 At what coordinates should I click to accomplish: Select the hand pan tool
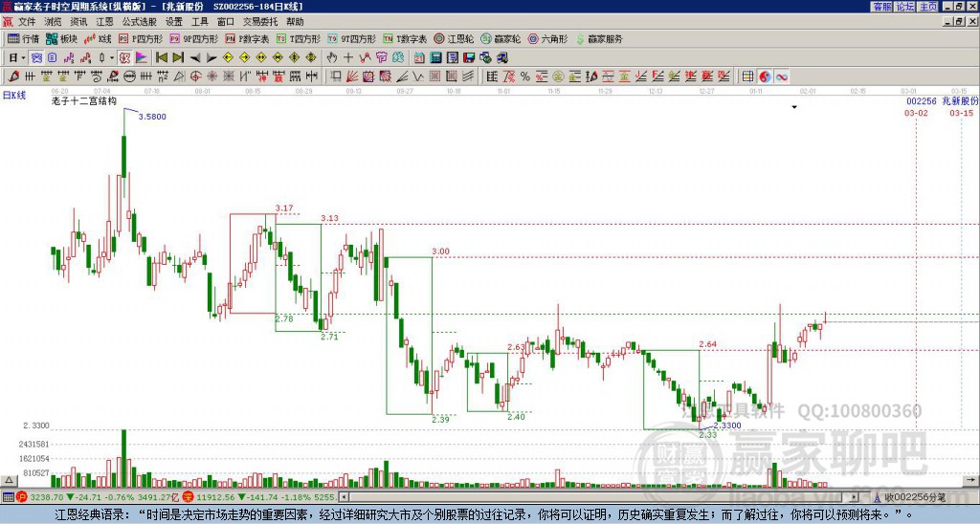point(332,57)
